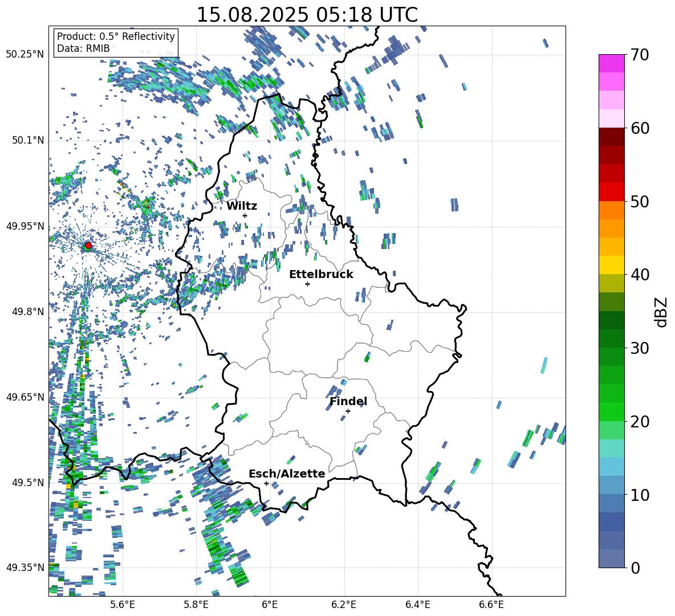Click the colorbar value 50
Screen dimensions: 675x616
coord(640,201)
